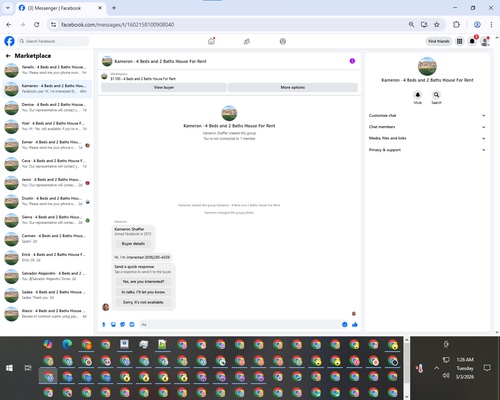500x400 pixels.
Task: Click Find friends button
Action: coord(439,41)
